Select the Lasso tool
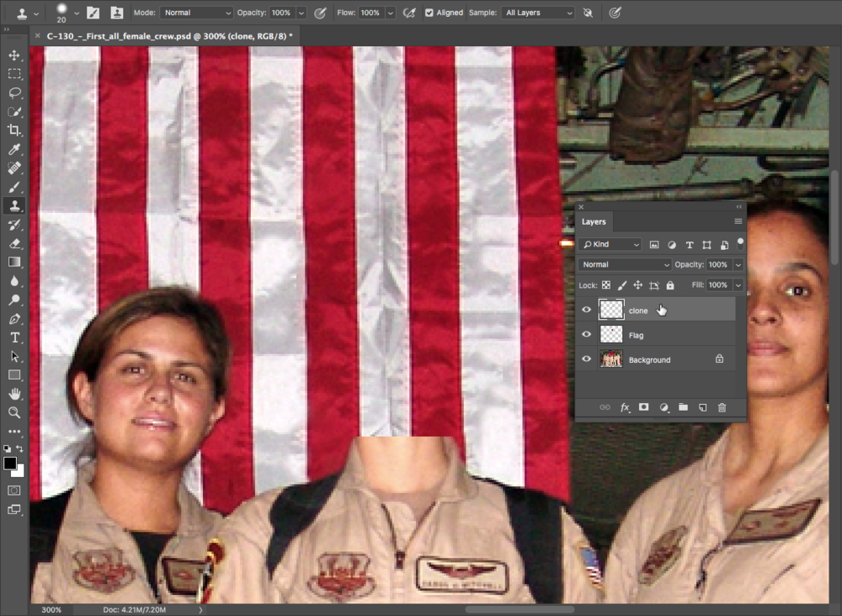The height and width of the screenshot is (616, 842). click(14, 93)
